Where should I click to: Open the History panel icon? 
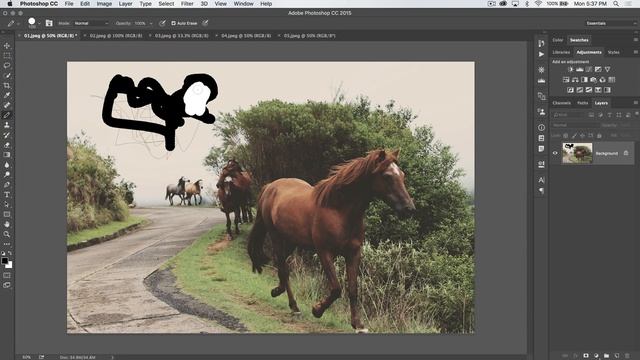pyautogui.click(x=541, y=43)
